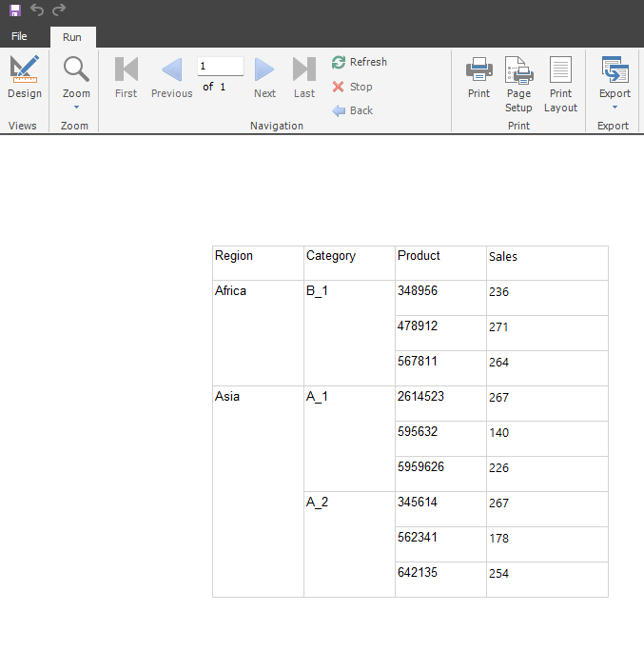Expand the Export dropdown arrow
Screen dimensions: 644x651
click(615, 108)
